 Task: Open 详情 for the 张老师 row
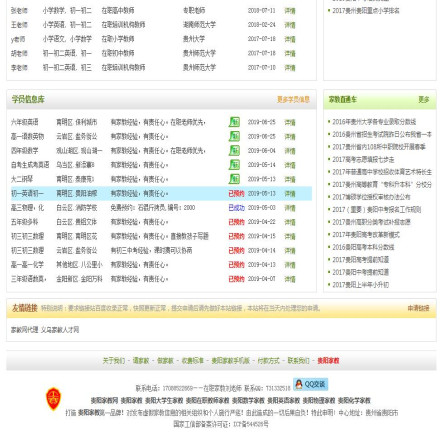coord(290,11)
